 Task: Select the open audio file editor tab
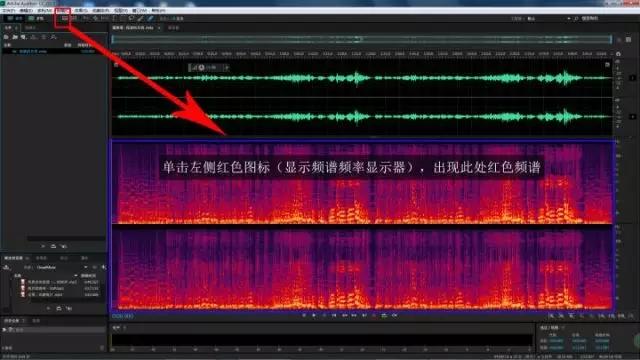pos(135,28)
